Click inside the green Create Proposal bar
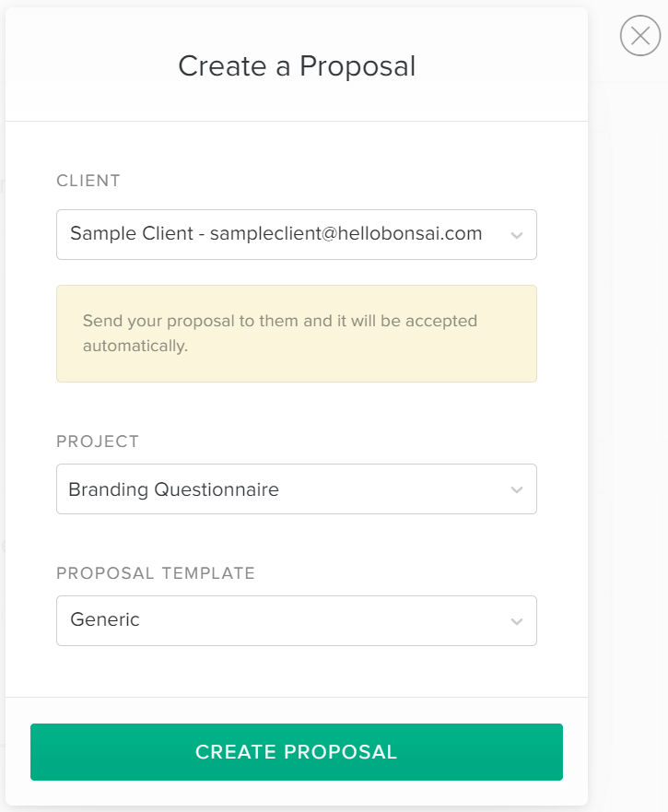The width and height of the screenshot is (668, 812). tap(297, 752)
